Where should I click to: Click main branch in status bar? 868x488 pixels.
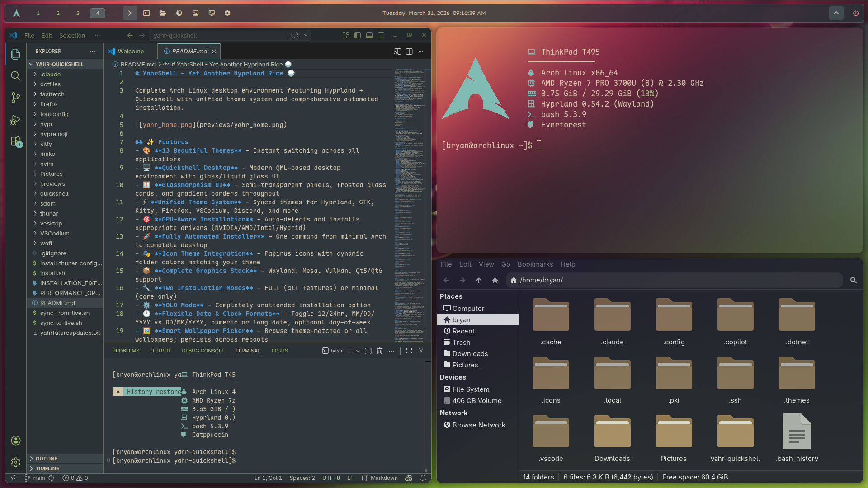pyautogui.click(x=35, y=478)
